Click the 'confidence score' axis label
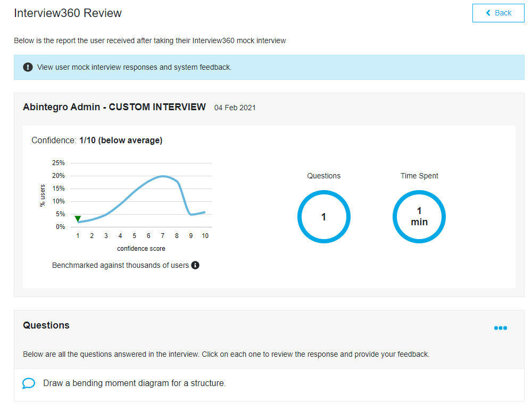The width and height of the screenshot is (532, 410). click(x=141, y=249)
